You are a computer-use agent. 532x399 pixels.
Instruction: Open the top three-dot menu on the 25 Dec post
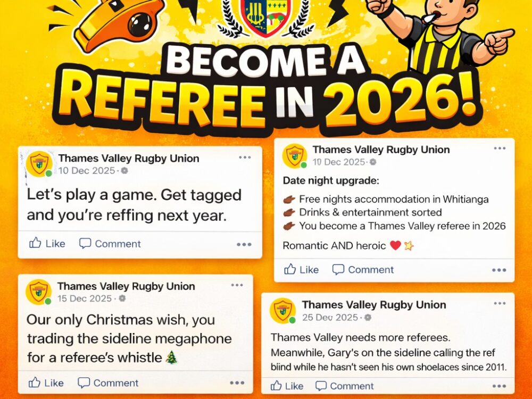tap(500, 303)
